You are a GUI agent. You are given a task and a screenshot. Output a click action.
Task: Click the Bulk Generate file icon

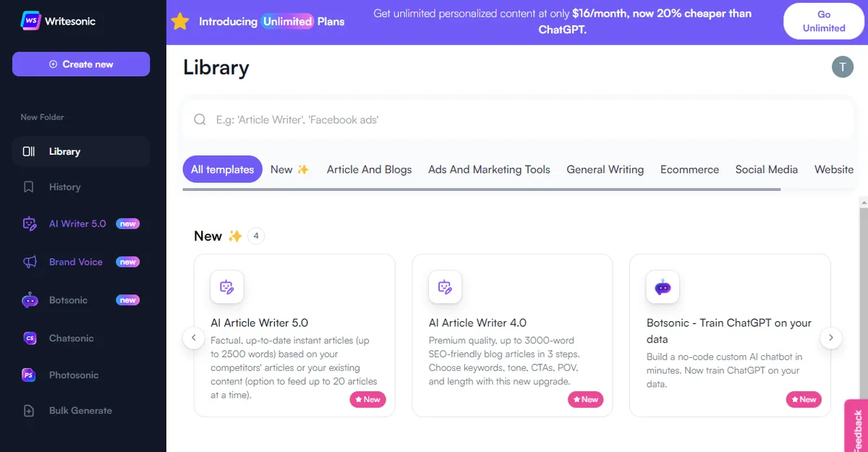(29, 411)
